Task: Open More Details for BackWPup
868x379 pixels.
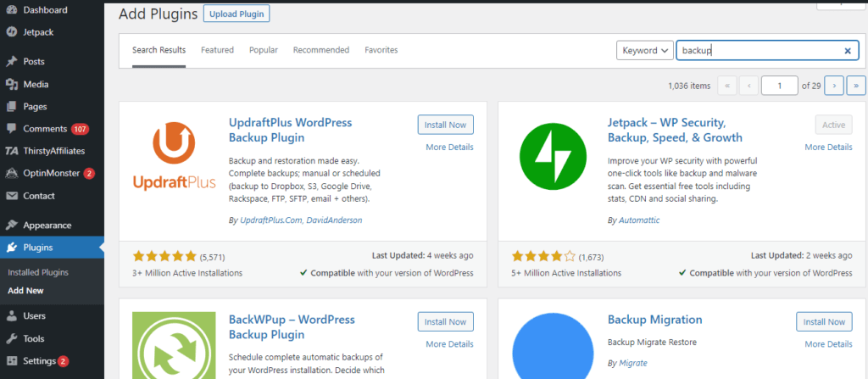Action: [449, 344]
